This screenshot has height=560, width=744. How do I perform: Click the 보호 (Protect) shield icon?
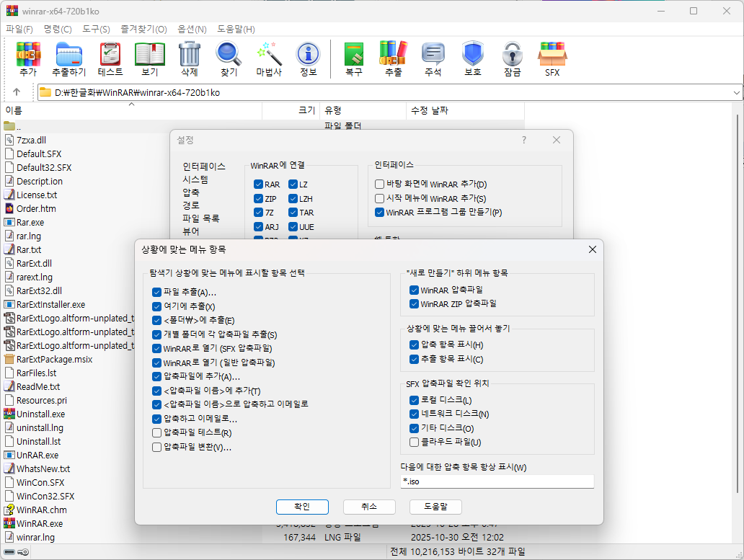tap(473, 59)
